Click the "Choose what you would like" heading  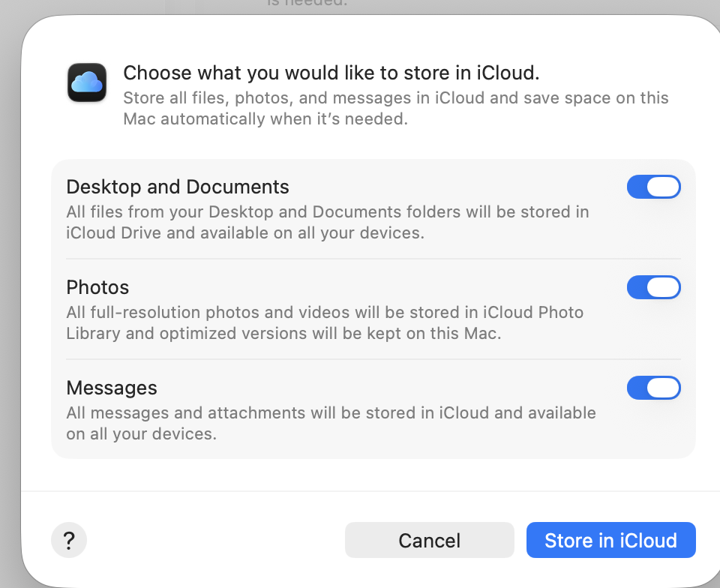pyautogui.click(x=331, y=73)
